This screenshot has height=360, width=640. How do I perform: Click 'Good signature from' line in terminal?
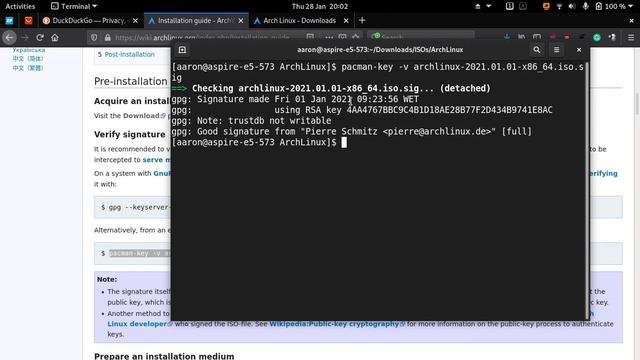351,131
